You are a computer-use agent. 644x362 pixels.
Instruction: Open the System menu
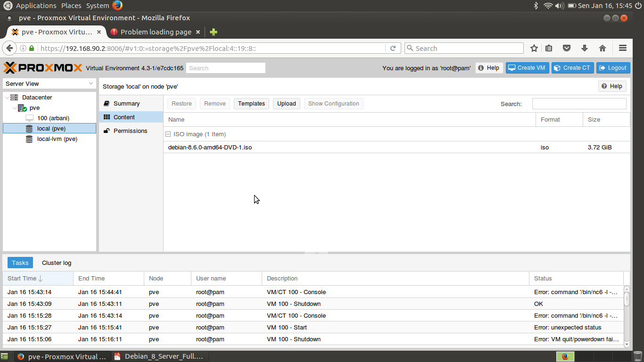(98, 6)
